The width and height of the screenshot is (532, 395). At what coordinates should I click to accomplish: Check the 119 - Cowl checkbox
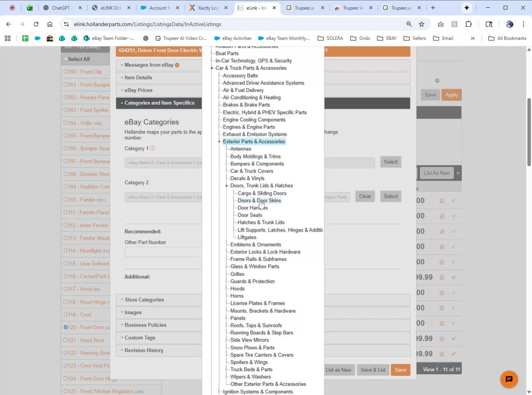[66, 315]
